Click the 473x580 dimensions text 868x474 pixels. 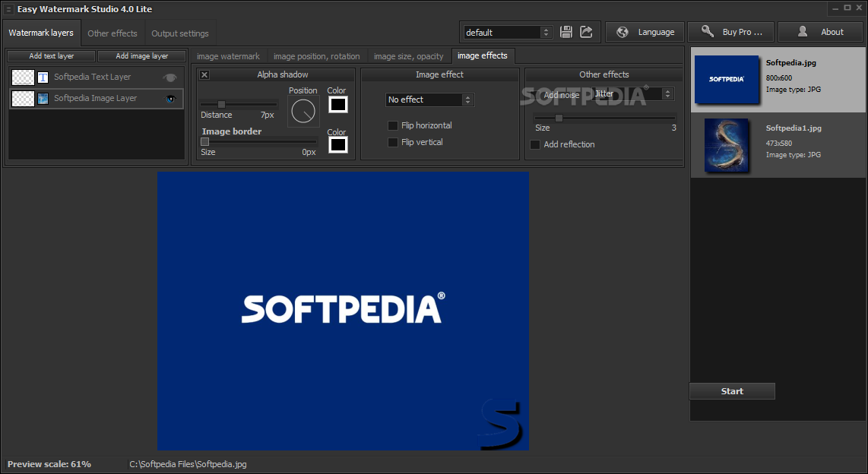pos(779,144)
